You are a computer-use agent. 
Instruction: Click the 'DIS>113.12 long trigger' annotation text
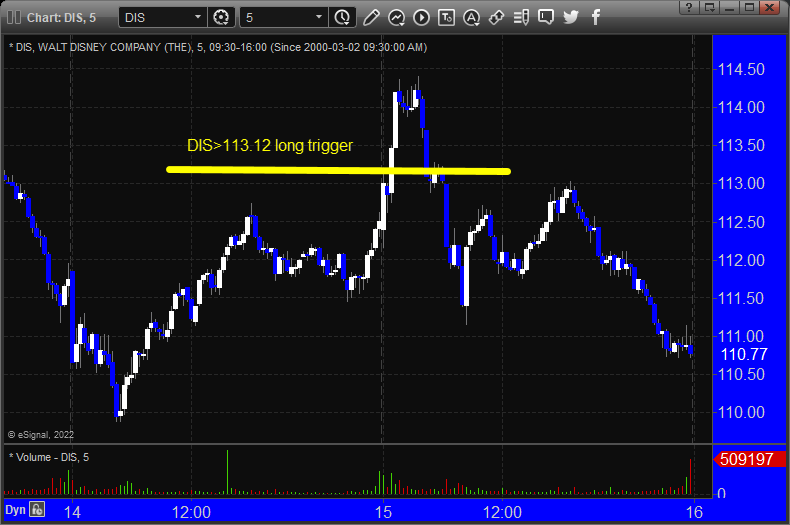coord(270,145)
